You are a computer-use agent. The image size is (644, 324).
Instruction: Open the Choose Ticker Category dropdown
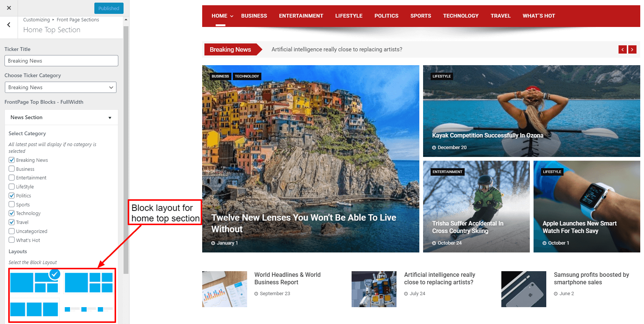[61, 87]
